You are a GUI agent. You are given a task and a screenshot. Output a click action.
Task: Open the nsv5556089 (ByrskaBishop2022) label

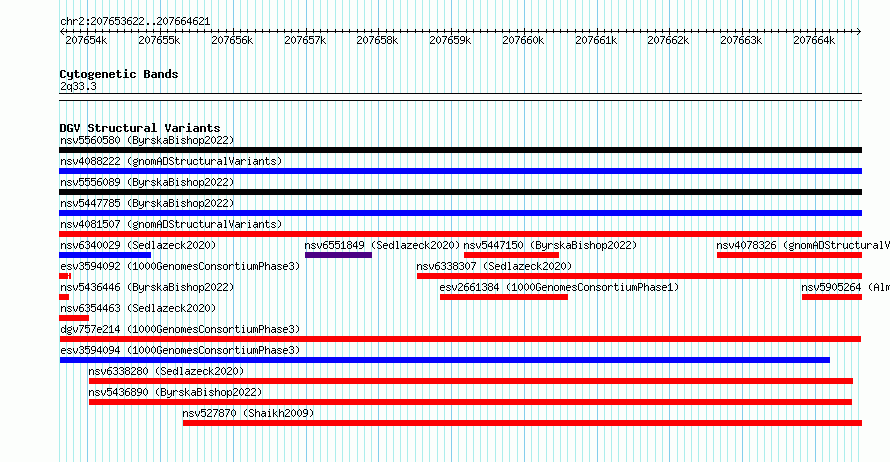147,182
